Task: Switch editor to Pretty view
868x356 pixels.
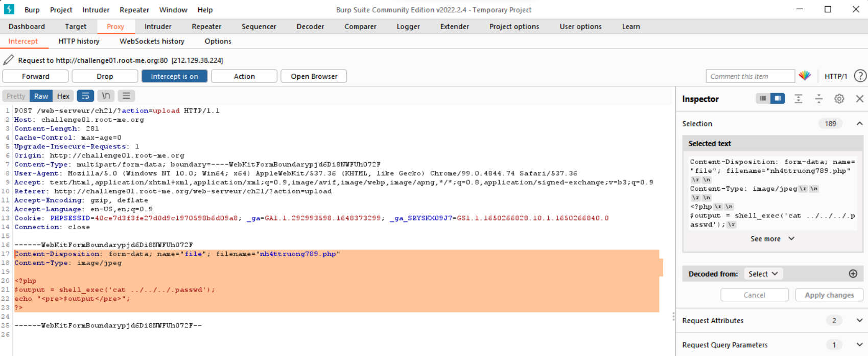Action: (x=16, y=96)
